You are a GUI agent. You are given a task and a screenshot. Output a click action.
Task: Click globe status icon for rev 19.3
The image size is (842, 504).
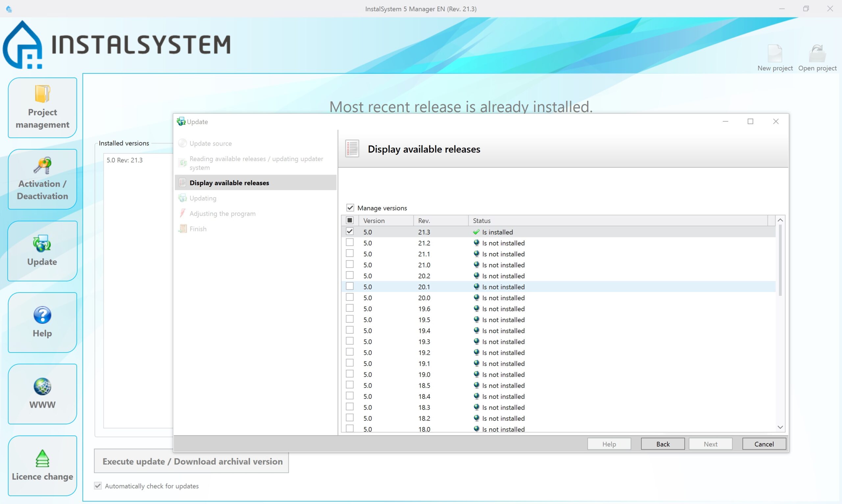pyautogui.click(x=476, y=341)
